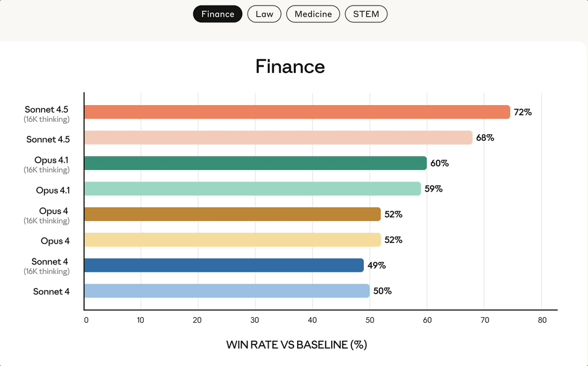Click the dark green Opus 4.1 bar
This screenshot has height=366, width=588.
coord(255,163)
